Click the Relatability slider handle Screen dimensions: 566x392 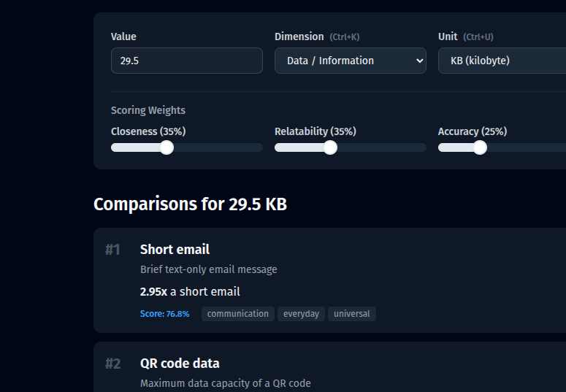330,147
